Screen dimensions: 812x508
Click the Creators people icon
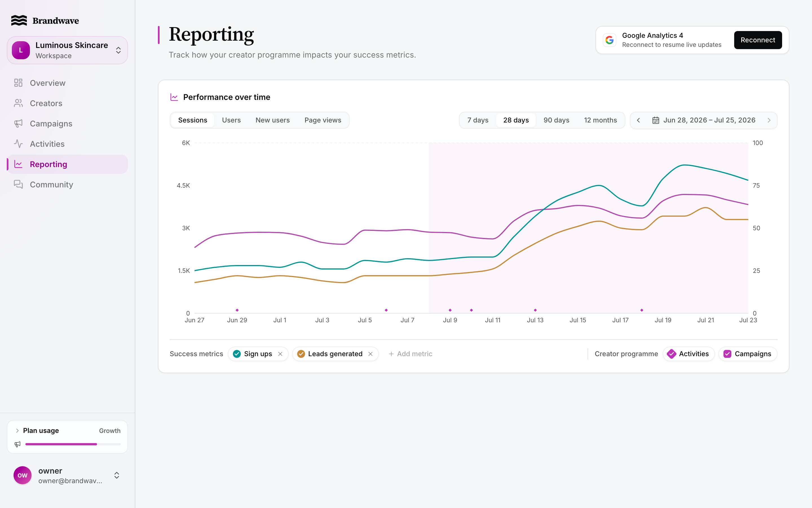pyautogui.click(x=18, y=103)
